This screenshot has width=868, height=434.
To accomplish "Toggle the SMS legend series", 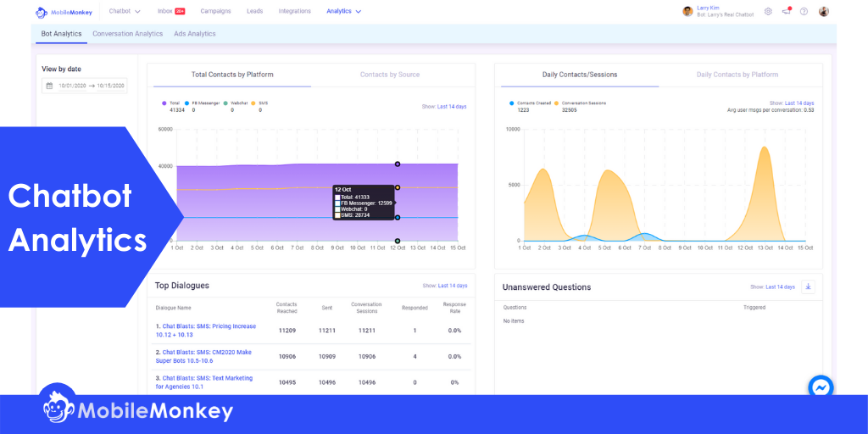I will (259, 103).
